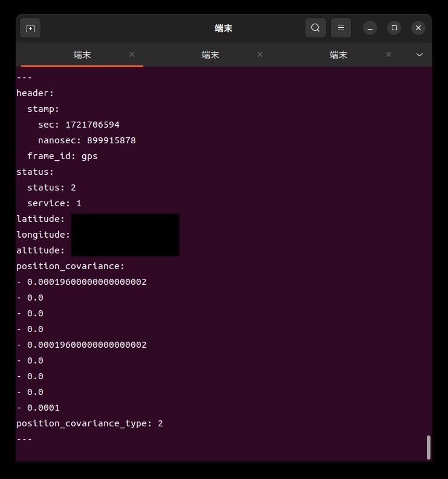Close the second 端末 tab
Screen dimensions: 448x479
(x=260, y=54)
